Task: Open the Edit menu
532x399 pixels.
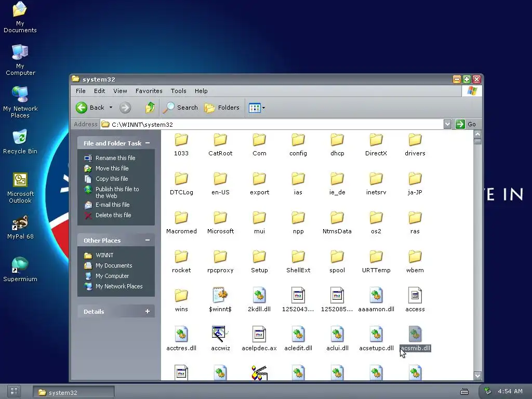Action: point(99,91)
